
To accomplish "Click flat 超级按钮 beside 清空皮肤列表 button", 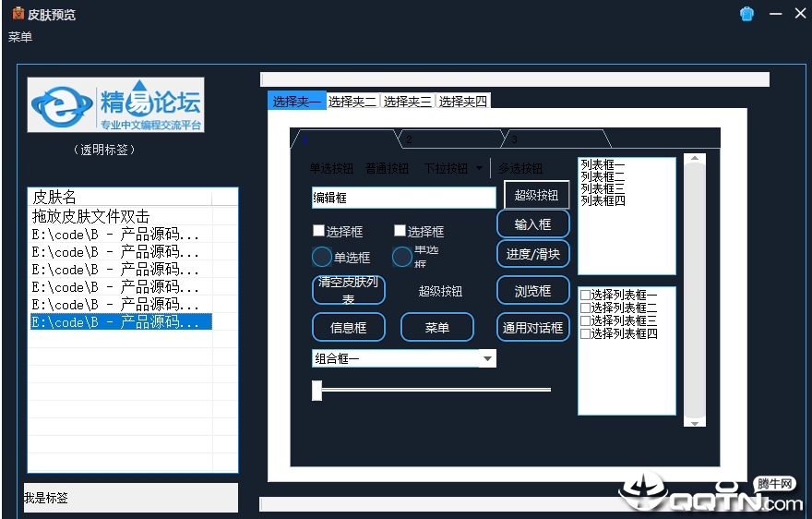I will (x=440, y=292).
